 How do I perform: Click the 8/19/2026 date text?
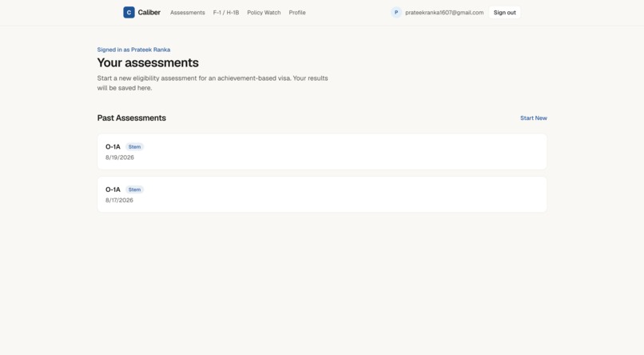pos(120,158)
